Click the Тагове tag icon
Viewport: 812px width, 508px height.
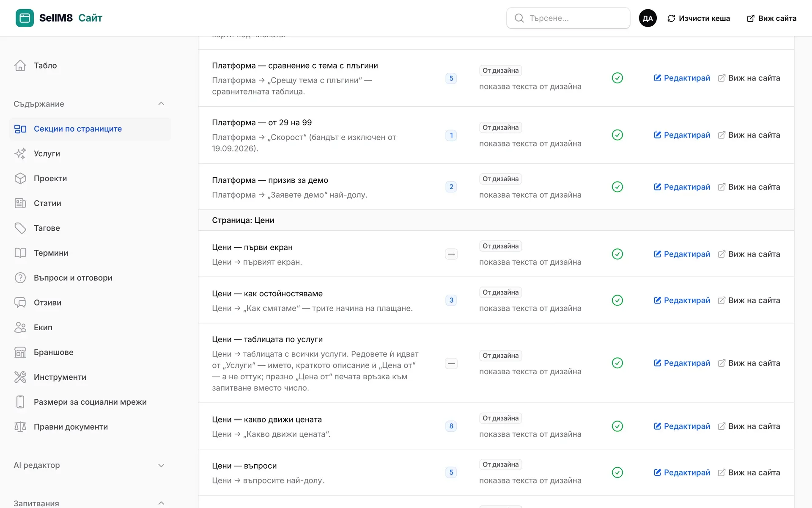tap(20, 228)
